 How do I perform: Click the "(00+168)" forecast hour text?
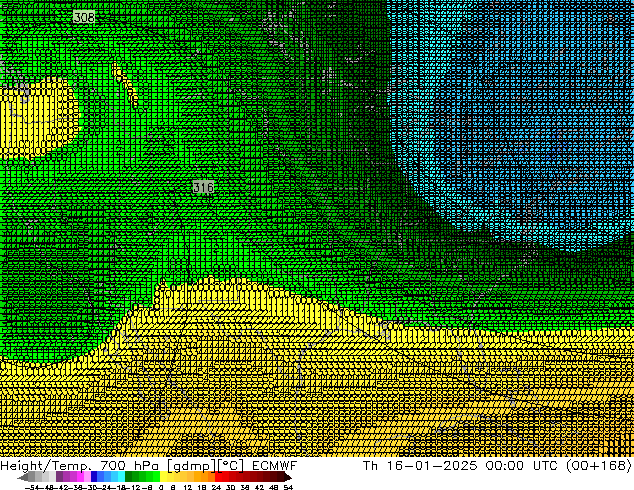598,465
